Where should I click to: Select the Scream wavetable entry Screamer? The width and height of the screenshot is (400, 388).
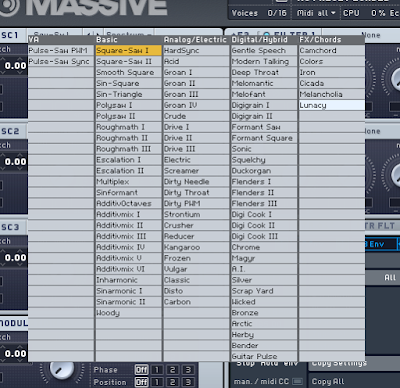click(x=196, y=171)
